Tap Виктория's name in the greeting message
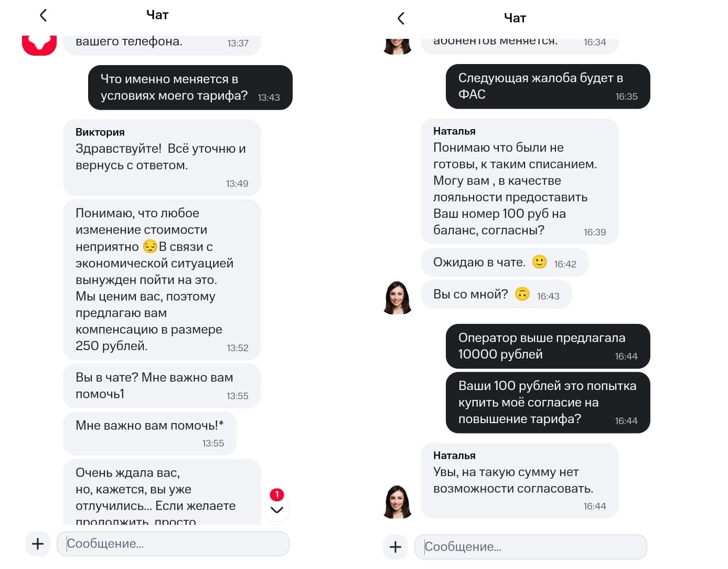This screenshot has width=728, height=569. [x=100, y=132]
